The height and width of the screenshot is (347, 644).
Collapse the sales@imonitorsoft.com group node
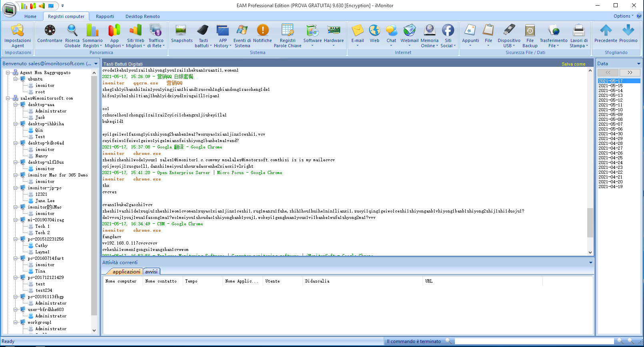point(8,98)
